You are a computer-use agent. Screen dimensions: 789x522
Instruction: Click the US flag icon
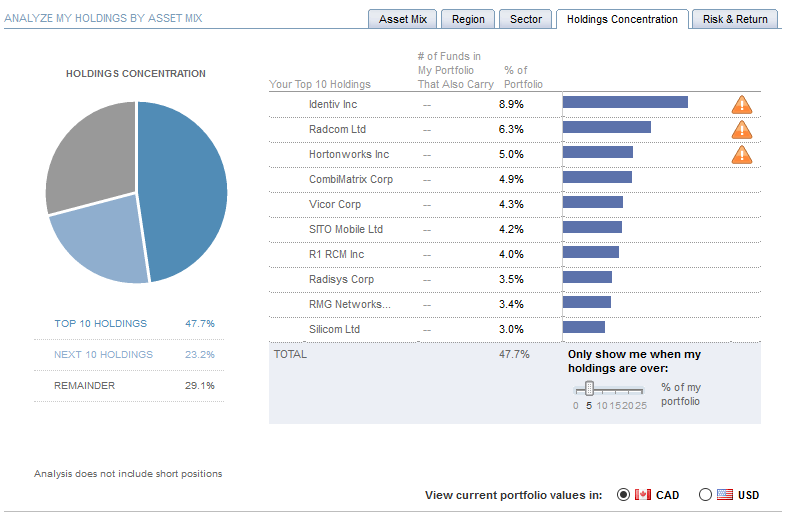[725, 495]
